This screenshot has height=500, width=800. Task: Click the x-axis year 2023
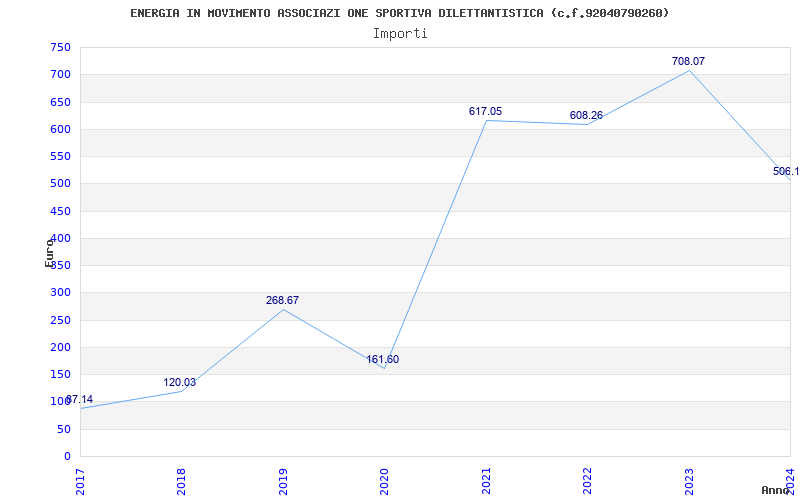[689, 482]
